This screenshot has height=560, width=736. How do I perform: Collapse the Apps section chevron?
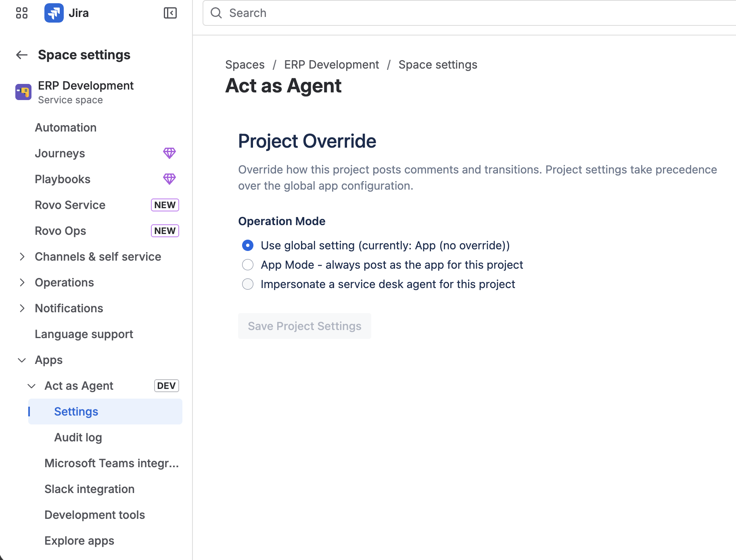click(x=22, y=360)
